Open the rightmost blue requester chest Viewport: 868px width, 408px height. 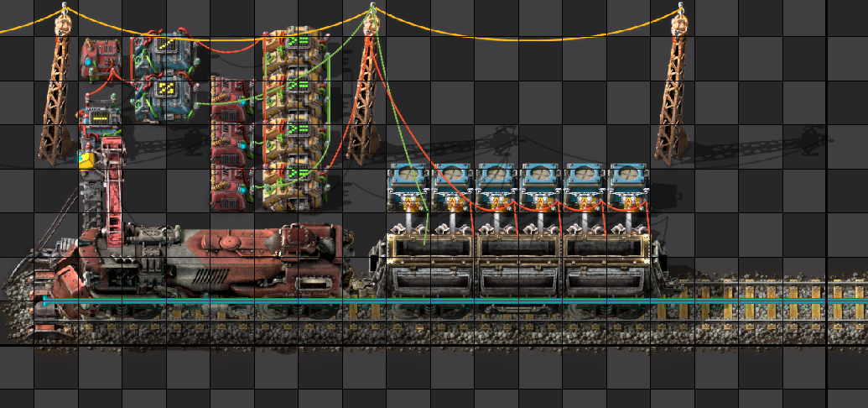629,180
